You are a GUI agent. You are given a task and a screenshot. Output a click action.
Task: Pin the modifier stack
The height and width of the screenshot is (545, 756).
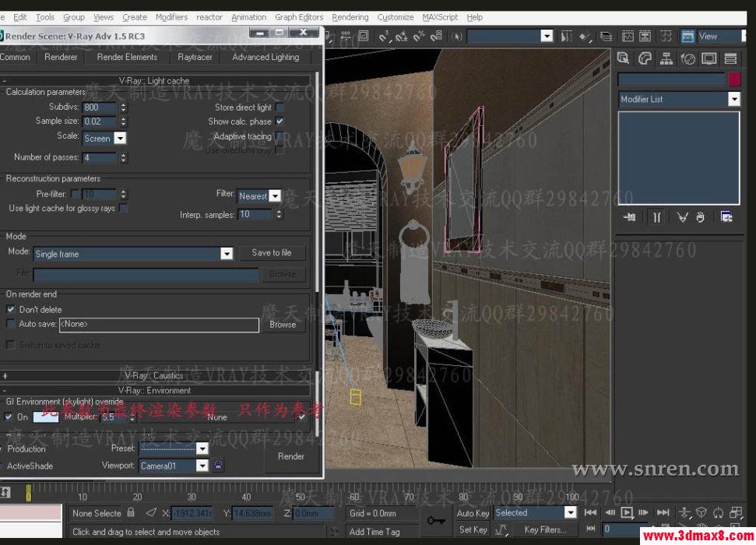[629, 217]
